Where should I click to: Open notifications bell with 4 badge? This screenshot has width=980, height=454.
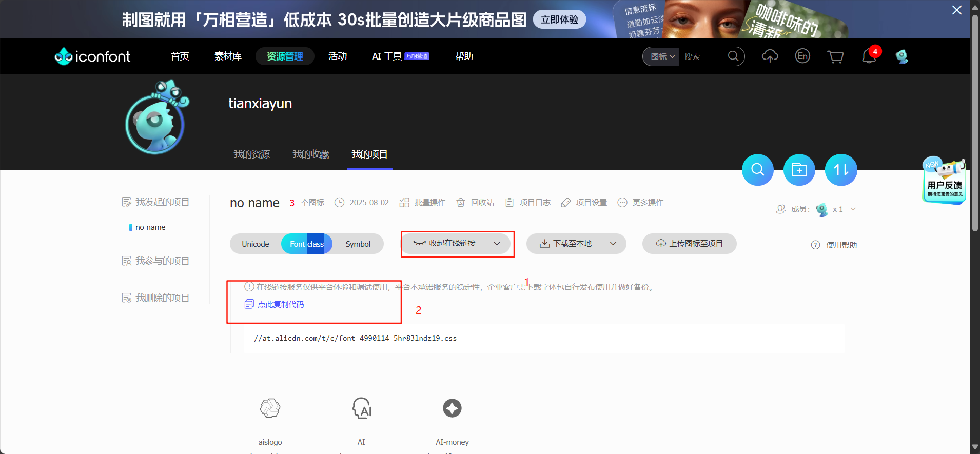[x=869, y=55]
